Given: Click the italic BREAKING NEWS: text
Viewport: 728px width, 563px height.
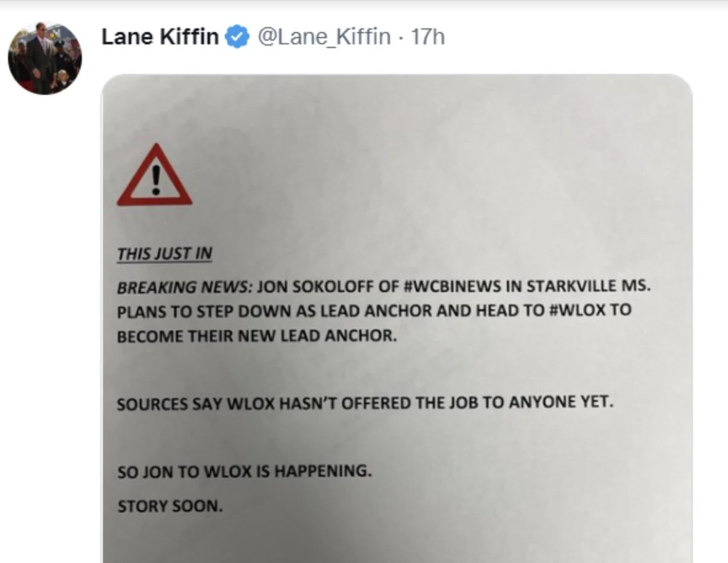Looking at the screenshot, I should point(184,288).
